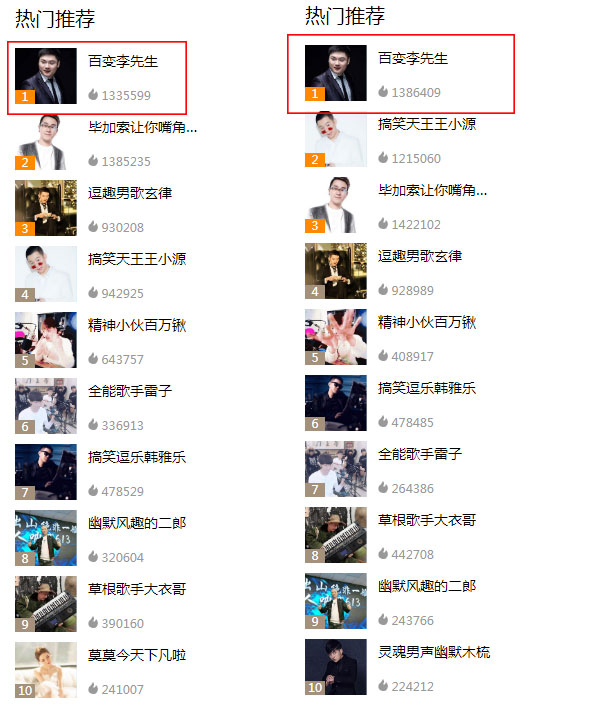Select 精神小伙百万锹 thumbnail in right list
Image resolution: width=596 pixels, height=709 pixels.
336,337
